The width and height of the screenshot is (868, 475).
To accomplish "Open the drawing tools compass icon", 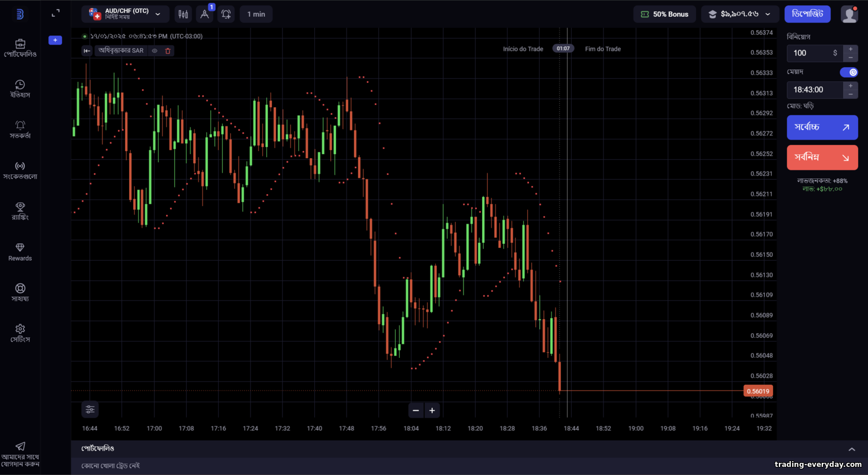I will point(204,14).
